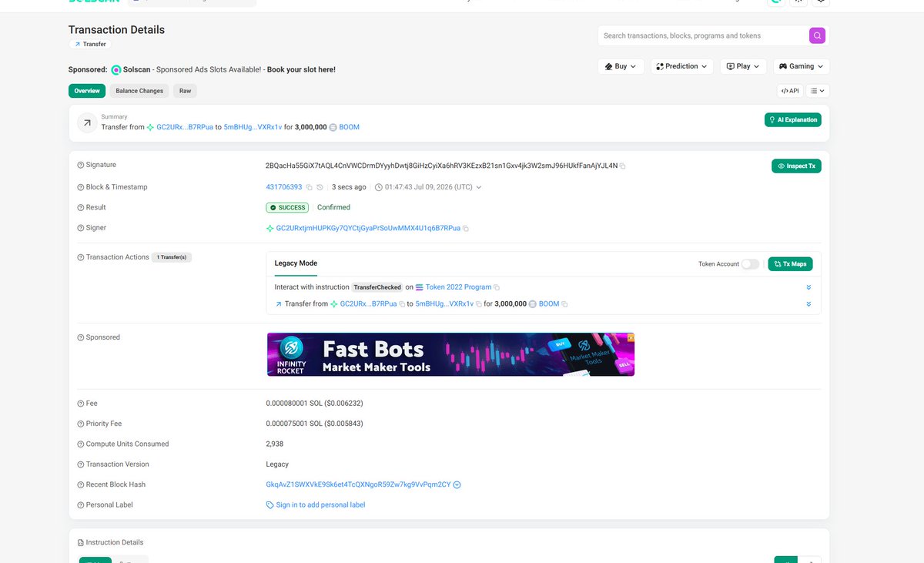
Task: Copy 5mBHUg...VXRx1v address in Transaction Actions
Action: (x=479, y=304)
